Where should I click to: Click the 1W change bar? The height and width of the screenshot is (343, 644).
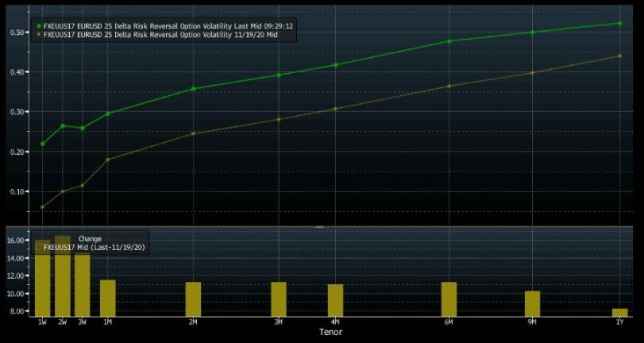tap(43, 278)
